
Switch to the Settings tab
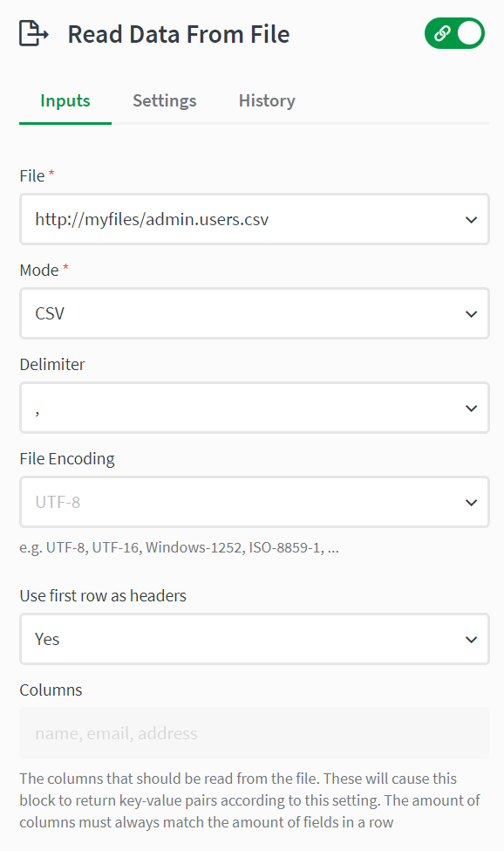164,100
